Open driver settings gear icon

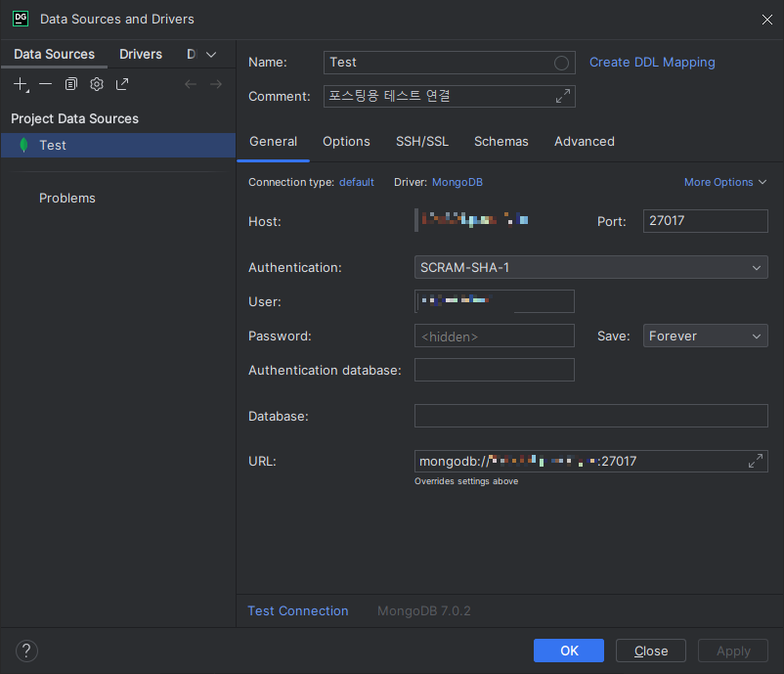(x=97, y=84)
